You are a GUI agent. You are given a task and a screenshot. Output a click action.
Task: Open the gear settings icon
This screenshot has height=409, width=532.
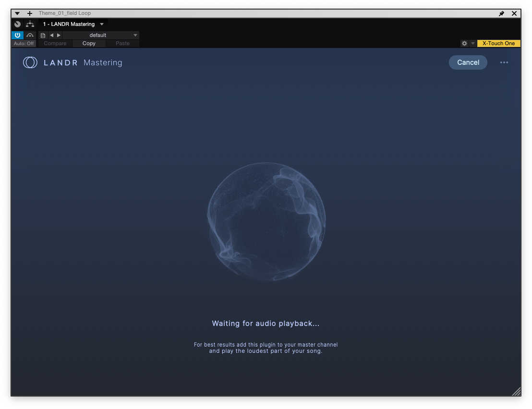click(x=464, y=43)
